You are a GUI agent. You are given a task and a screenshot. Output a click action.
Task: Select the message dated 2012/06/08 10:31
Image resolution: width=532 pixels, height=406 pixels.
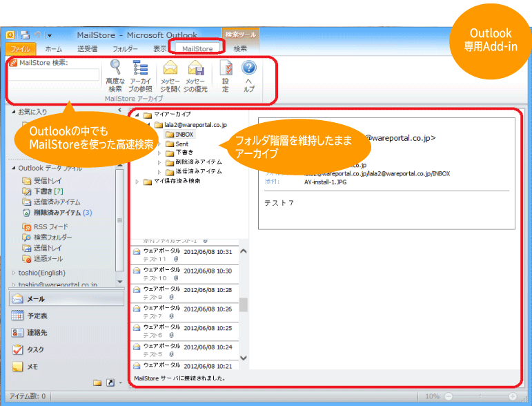click(185, 255)
